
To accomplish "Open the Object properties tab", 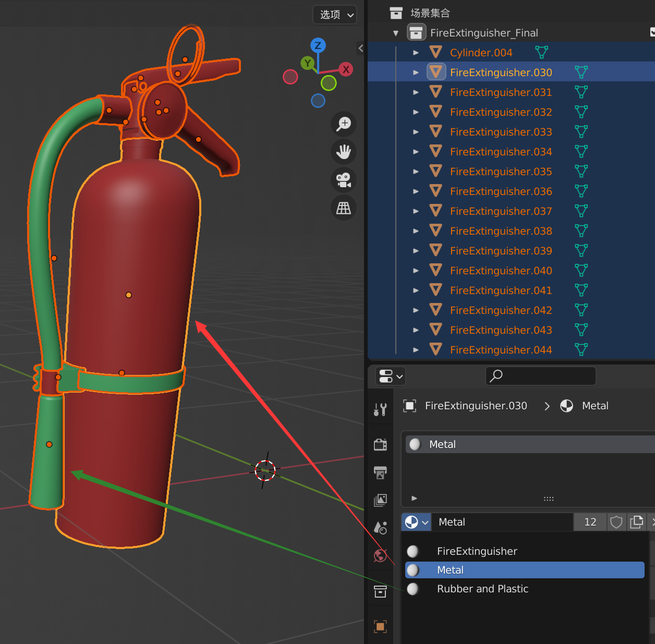I will 380,626.
